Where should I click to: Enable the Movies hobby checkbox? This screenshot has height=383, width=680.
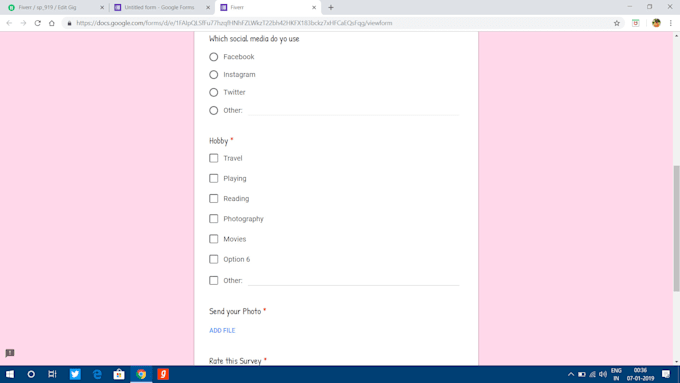coord(213,239)
